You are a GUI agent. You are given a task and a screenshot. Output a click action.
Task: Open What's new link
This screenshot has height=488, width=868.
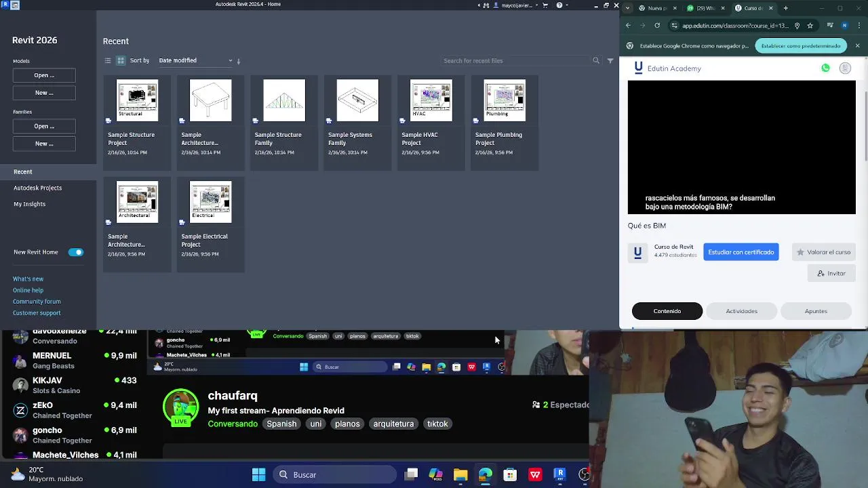click(28, 279)
